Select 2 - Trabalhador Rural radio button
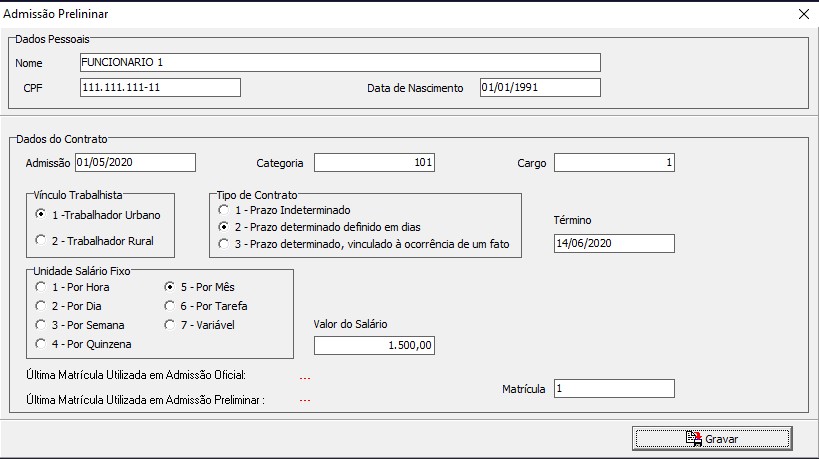819x459 pixels. click(40, 240)
